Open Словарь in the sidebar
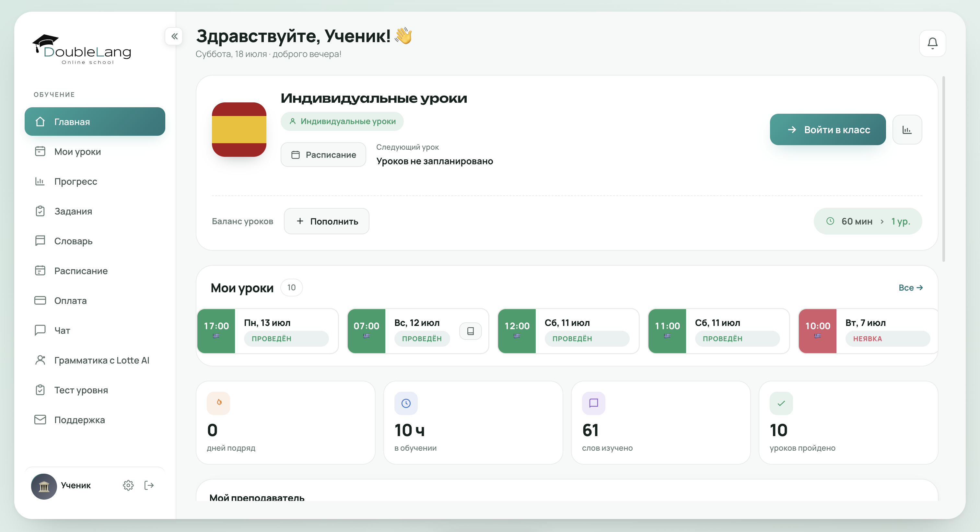The height and width of the screenshot is (532, 980). click(95, 241)
